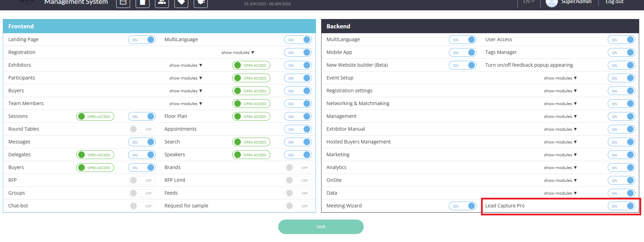This screenshot has height=242, width=644.
Task: Disable the Meeting Wizard toggle
Action: (463, 206)
